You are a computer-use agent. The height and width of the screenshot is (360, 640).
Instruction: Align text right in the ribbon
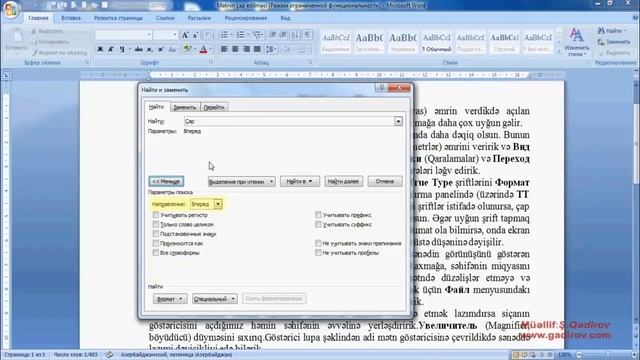point(246,49)
